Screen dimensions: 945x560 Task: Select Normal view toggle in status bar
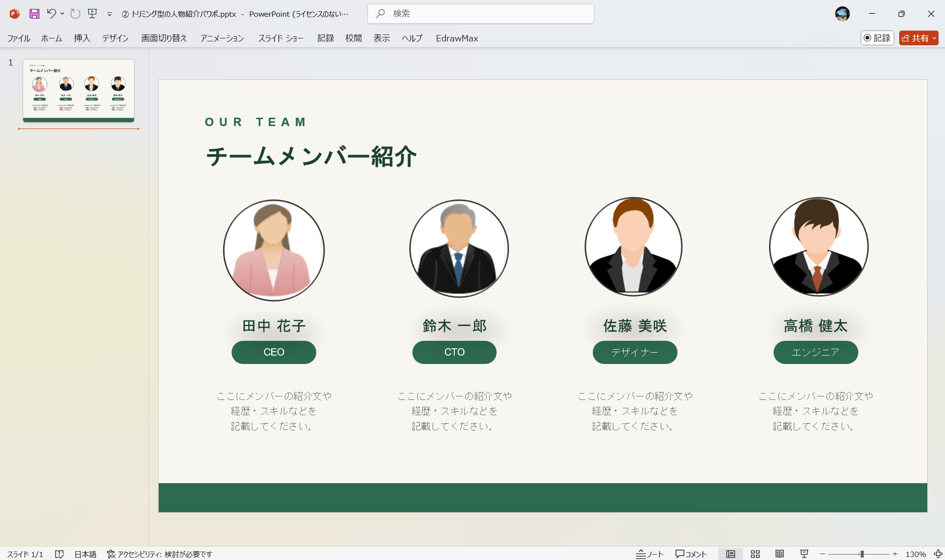tap(731, 554)
